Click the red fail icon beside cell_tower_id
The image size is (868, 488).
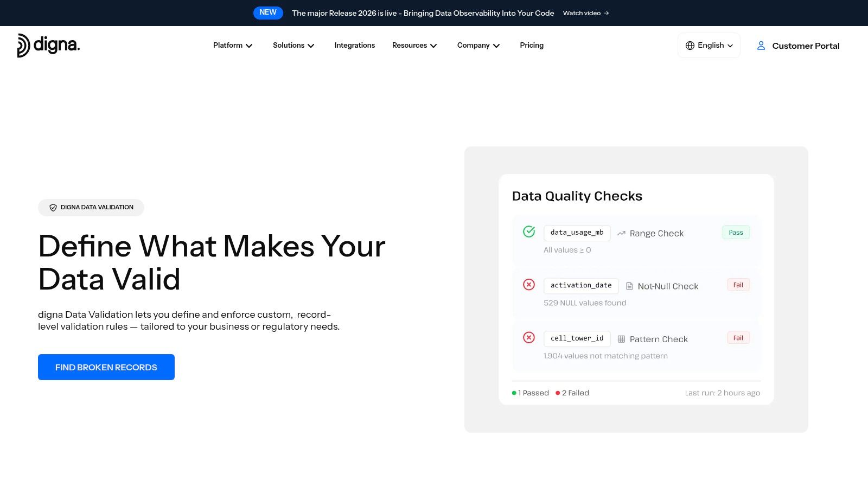coord(529,337)
